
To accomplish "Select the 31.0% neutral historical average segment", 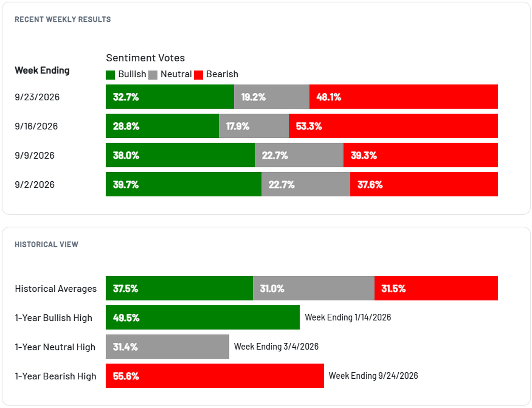I will (x=314, y=288).
